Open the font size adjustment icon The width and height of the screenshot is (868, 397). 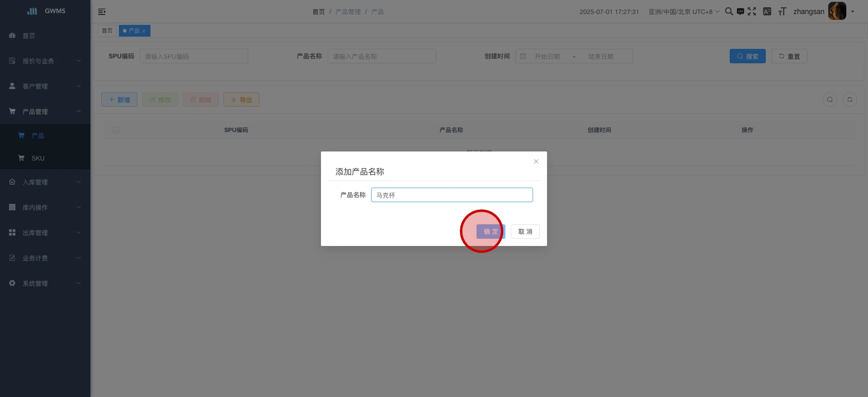782,12
